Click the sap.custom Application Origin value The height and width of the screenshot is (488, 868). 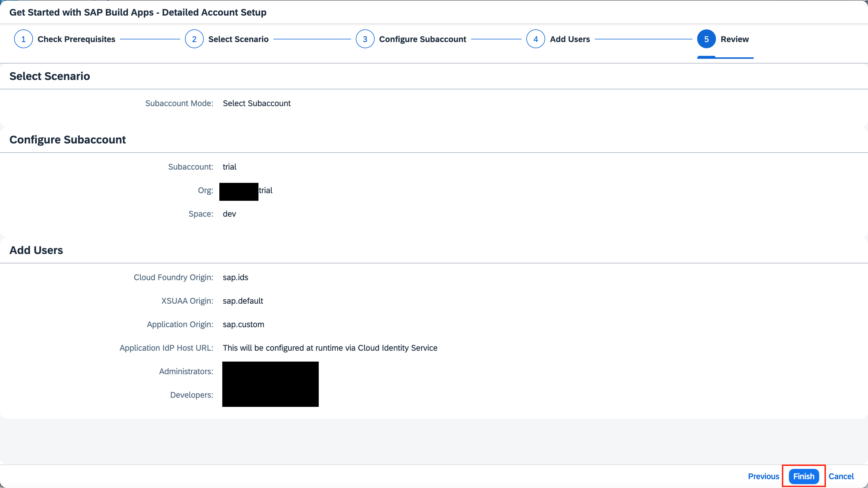point(243,324)
